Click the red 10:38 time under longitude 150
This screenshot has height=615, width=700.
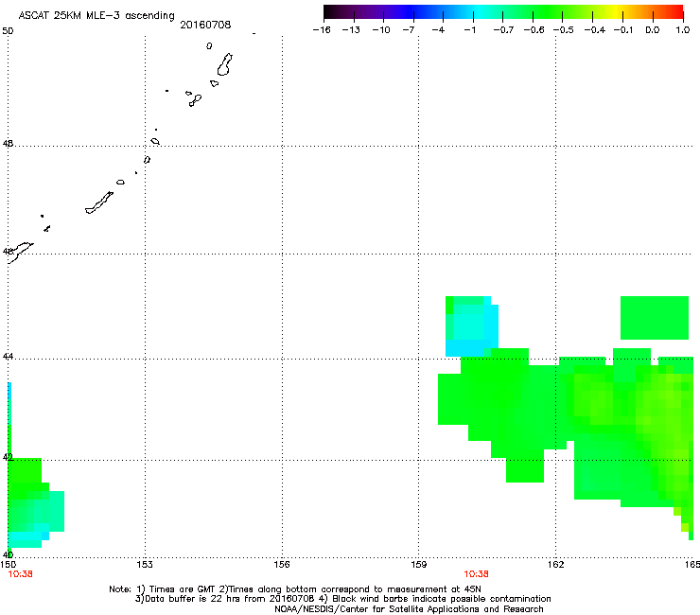click(20, 574)
